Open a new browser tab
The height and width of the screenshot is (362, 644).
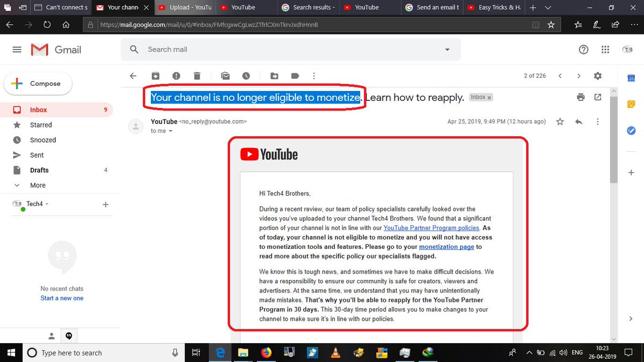[x=532, y=8]
